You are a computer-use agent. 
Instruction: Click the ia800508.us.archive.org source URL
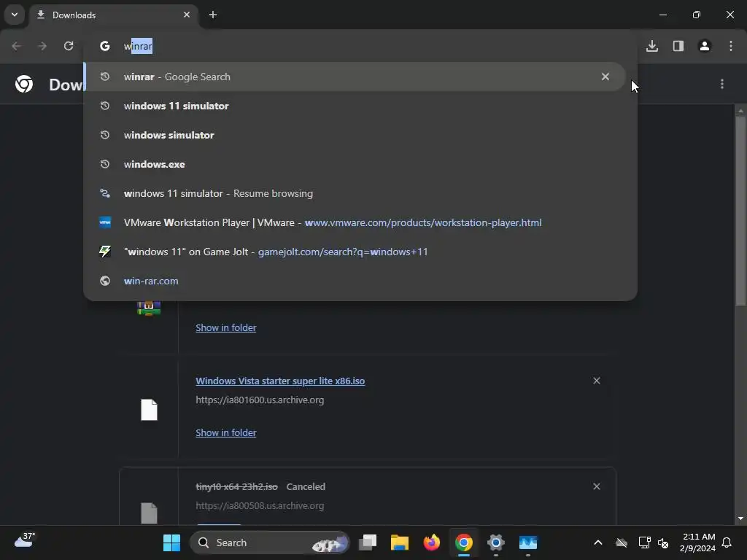[260, 506]
